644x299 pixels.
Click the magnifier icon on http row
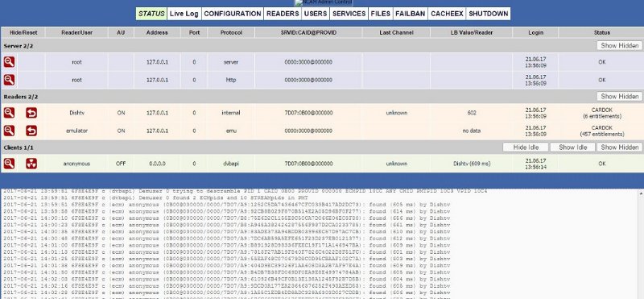tap(9, 80)
